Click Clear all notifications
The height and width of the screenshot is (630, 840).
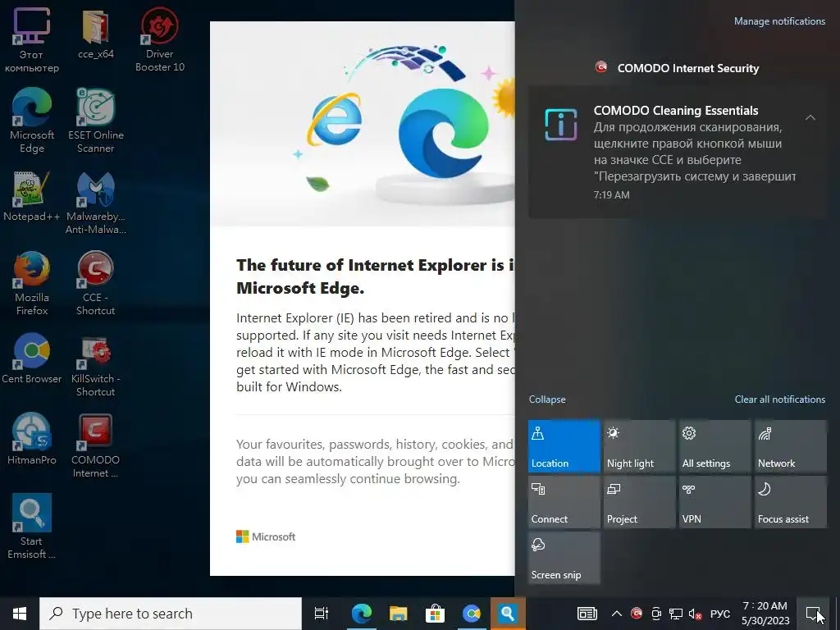coord(780,399)
